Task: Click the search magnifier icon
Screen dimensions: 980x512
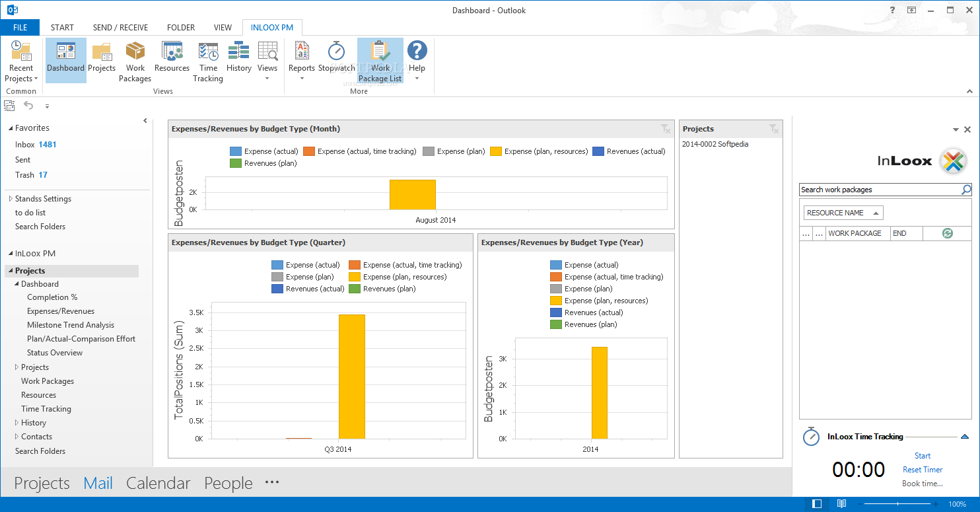Action: (966, 190)
